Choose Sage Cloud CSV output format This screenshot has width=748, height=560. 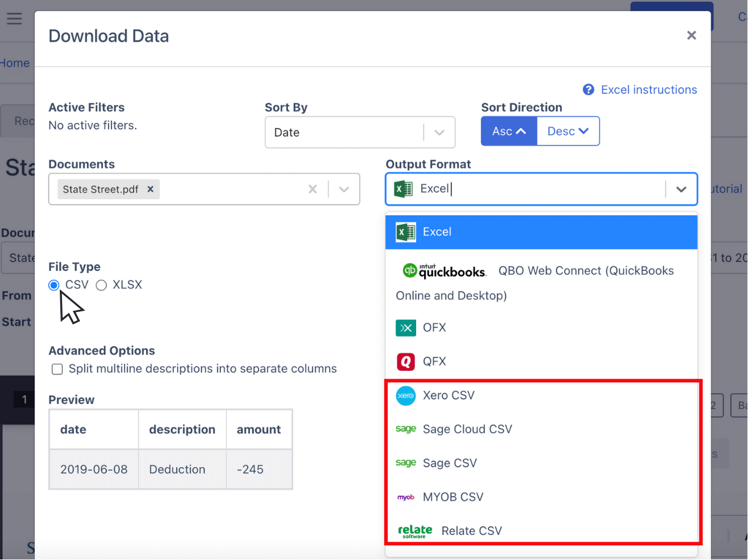541,429
